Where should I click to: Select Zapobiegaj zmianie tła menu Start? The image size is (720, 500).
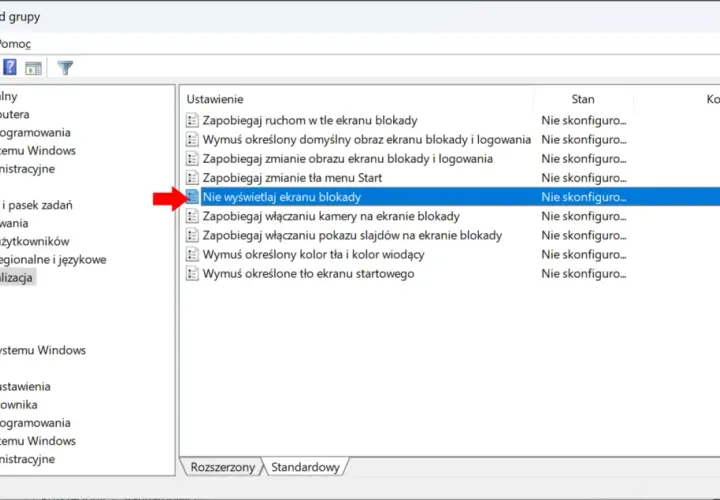pyautogui.click(x=292, y=178)
